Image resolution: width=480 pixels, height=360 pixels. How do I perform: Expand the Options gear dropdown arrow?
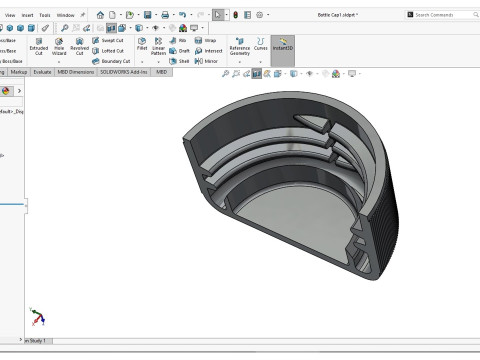pos(268,15)
